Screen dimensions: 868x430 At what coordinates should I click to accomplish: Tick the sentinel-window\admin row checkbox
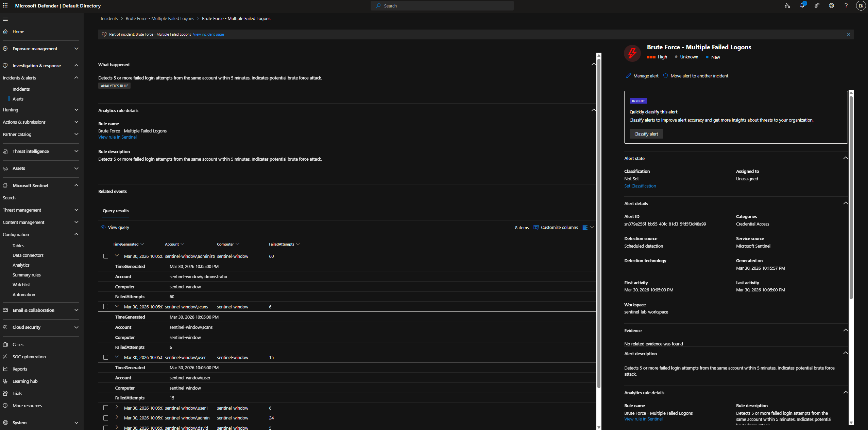106,418
